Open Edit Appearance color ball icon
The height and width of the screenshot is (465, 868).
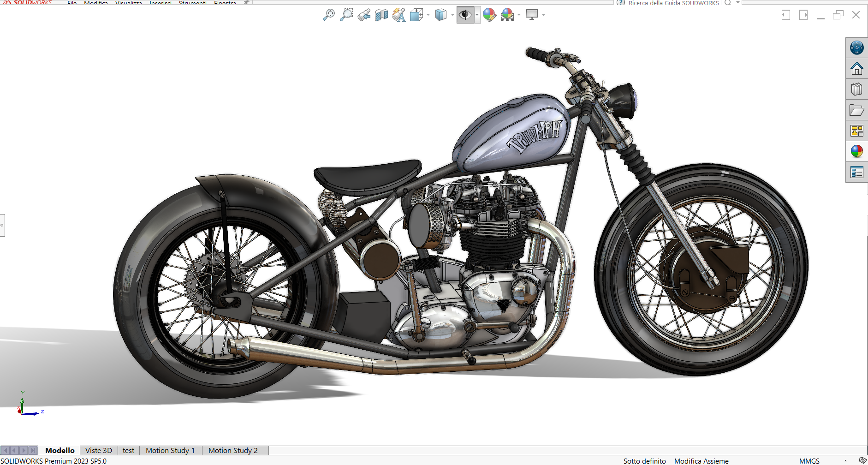(x=489, y=15)
